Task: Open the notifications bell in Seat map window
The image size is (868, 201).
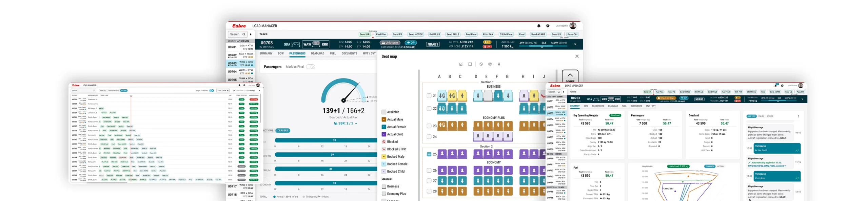Action: point(538,26)
